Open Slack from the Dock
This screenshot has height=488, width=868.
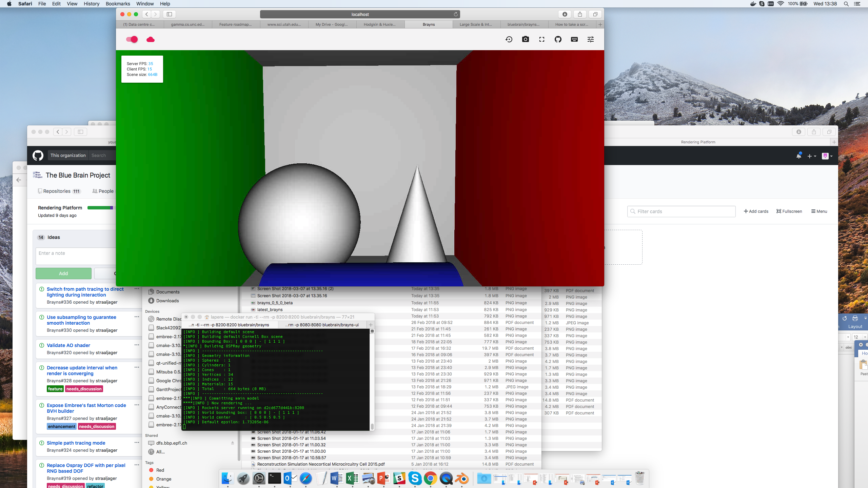click(399, 479)
